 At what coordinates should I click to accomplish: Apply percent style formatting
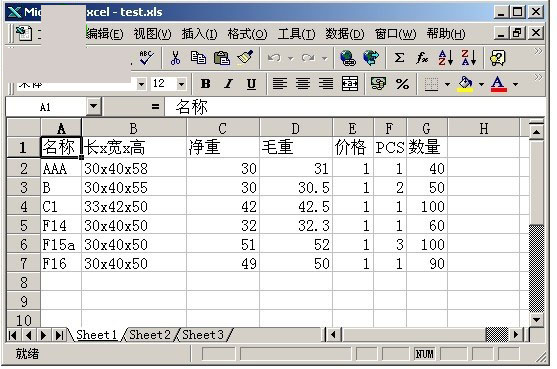(402, 84)
